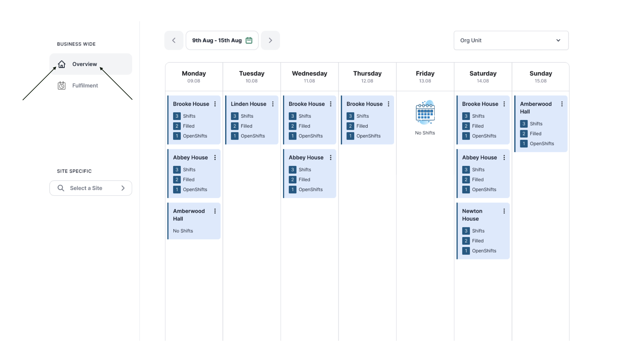Expand Select a Site chevron

point(123,188)
